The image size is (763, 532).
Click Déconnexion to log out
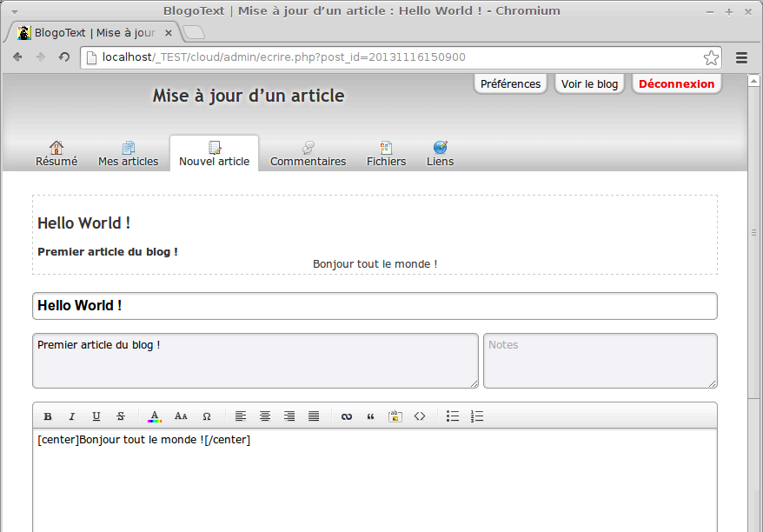[676, 83]
